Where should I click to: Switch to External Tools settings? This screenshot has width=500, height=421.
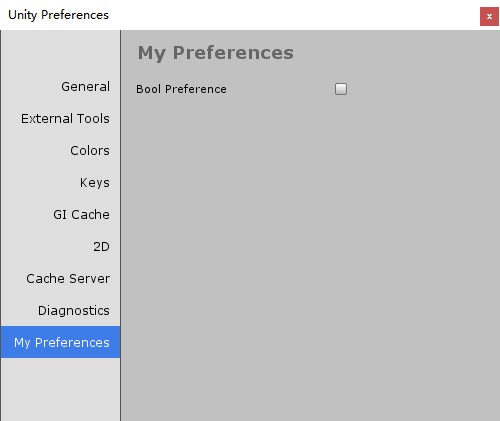(x=60, y=119)
